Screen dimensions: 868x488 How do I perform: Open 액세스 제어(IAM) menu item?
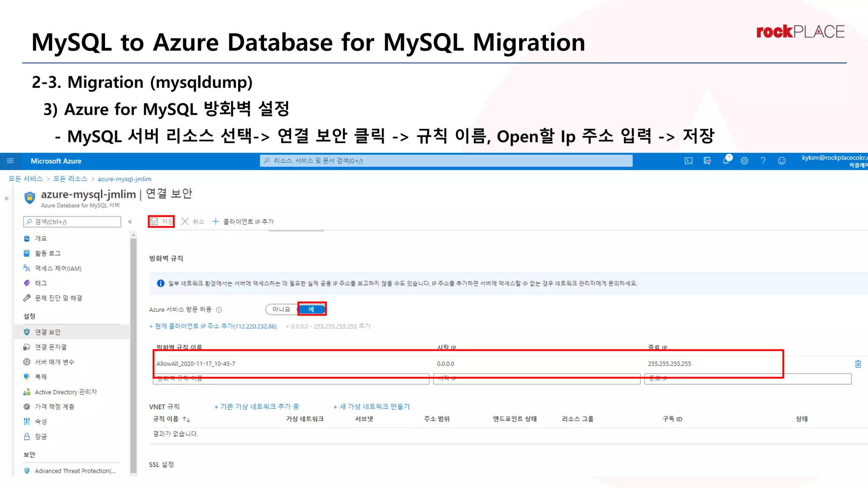coord(52,268)
